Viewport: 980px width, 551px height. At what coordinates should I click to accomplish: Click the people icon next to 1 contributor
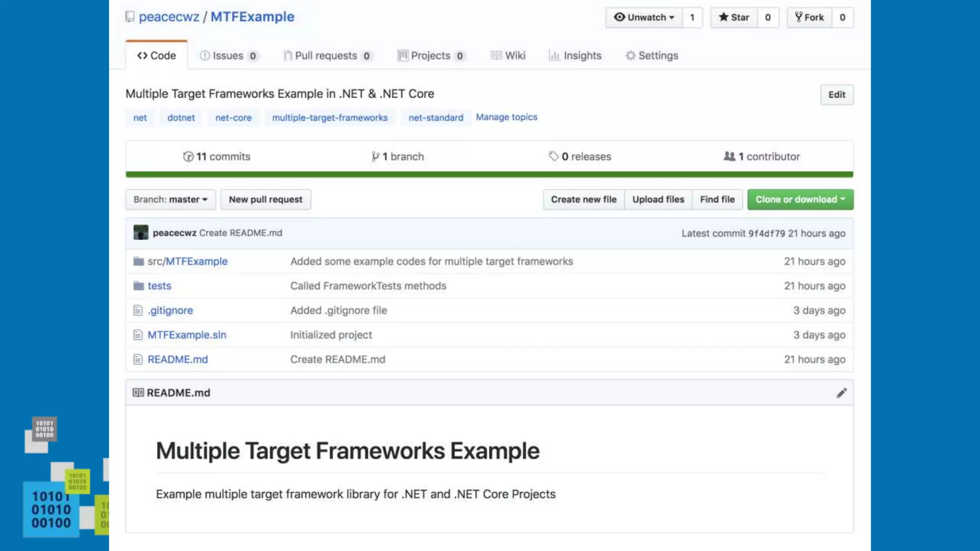coord(729,156)
